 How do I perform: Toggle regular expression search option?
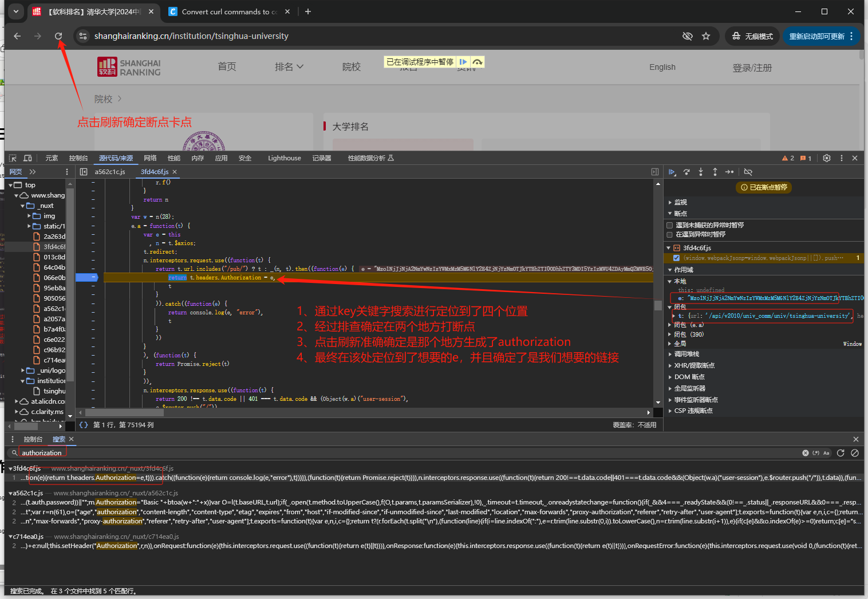point(816,453)
